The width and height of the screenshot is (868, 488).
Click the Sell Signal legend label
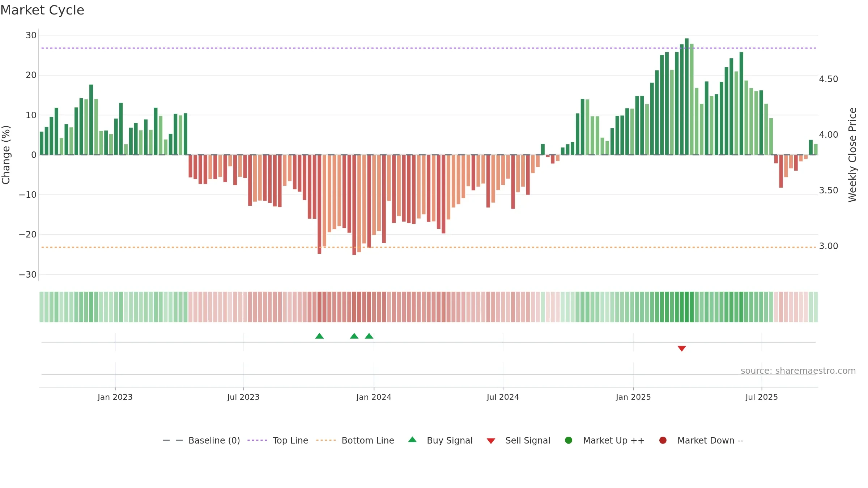tap(528, 440)
